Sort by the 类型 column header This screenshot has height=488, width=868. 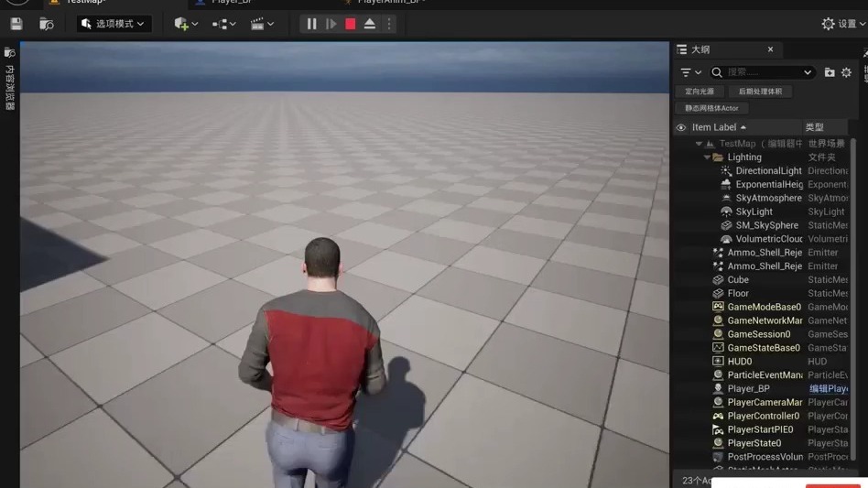tap(814, 127)
